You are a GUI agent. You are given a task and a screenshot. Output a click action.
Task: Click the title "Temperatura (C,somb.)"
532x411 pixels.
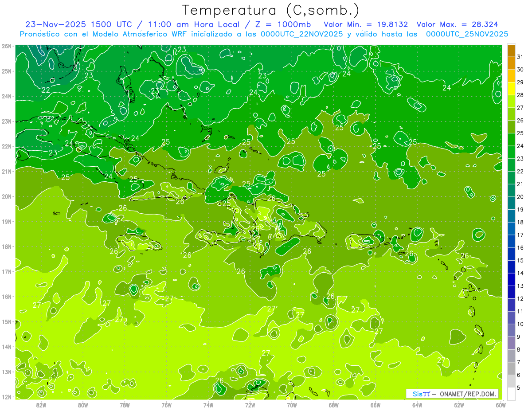271,10
